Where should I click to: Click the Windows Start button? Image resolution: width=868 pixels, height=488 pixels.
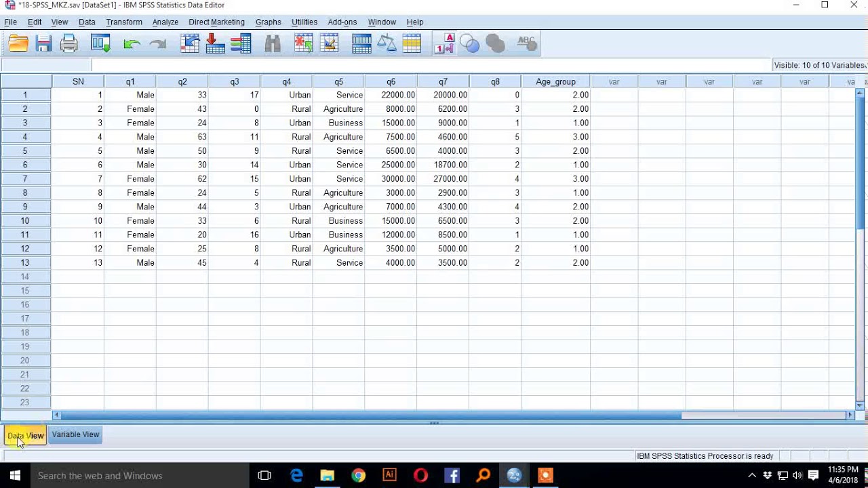15,476
